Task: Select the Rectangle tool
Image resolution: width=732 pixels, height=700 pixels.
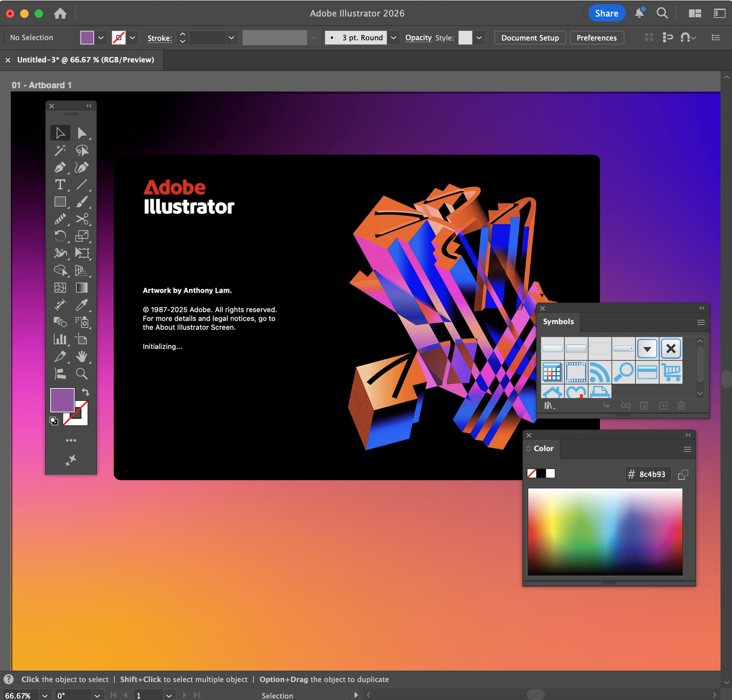Action: (x=60, y=202)
